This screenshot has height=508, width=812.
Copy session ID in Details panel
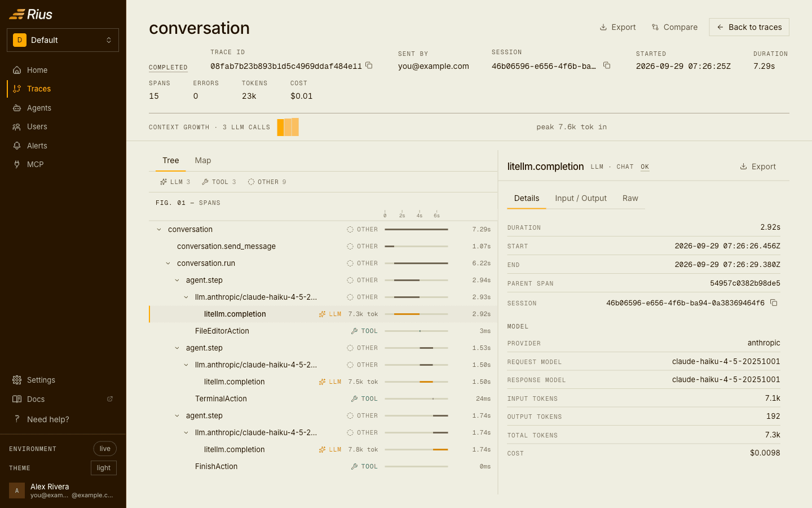[774, 303]
